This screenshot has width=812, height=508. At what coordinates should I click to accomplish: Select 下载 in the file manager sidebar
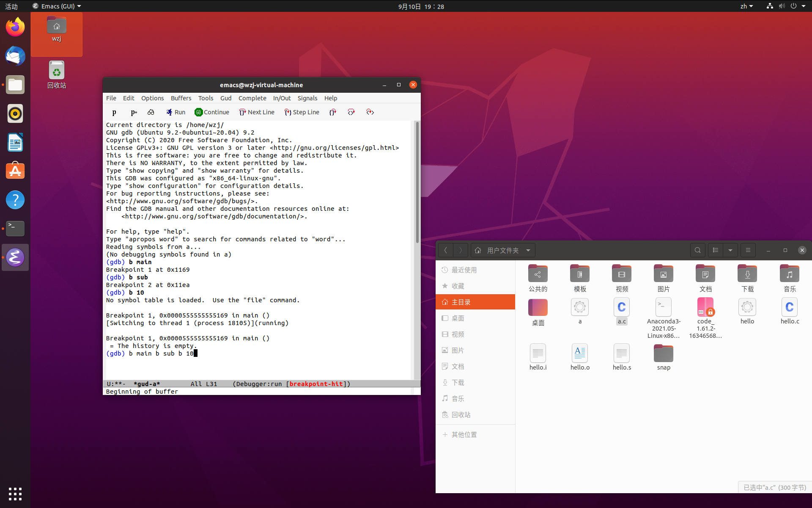tap(458, 382)
